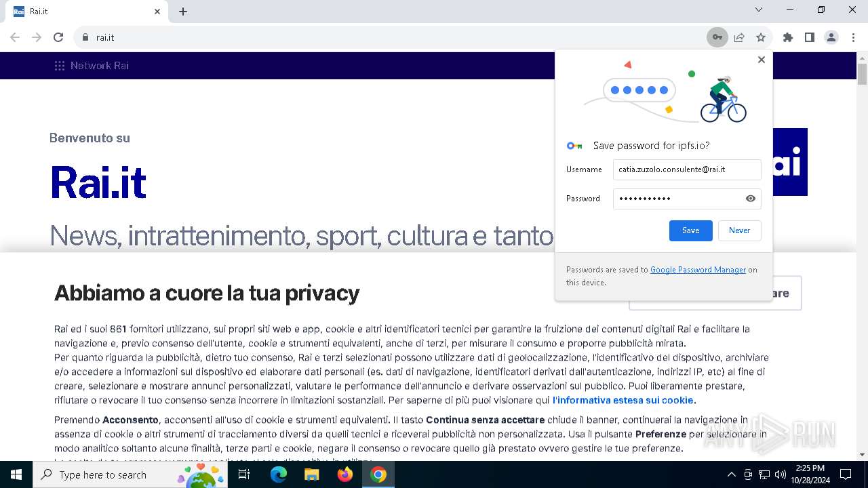View site information lock icon
Viewport: 868px width, 488px height.
(x=85, y=37)
